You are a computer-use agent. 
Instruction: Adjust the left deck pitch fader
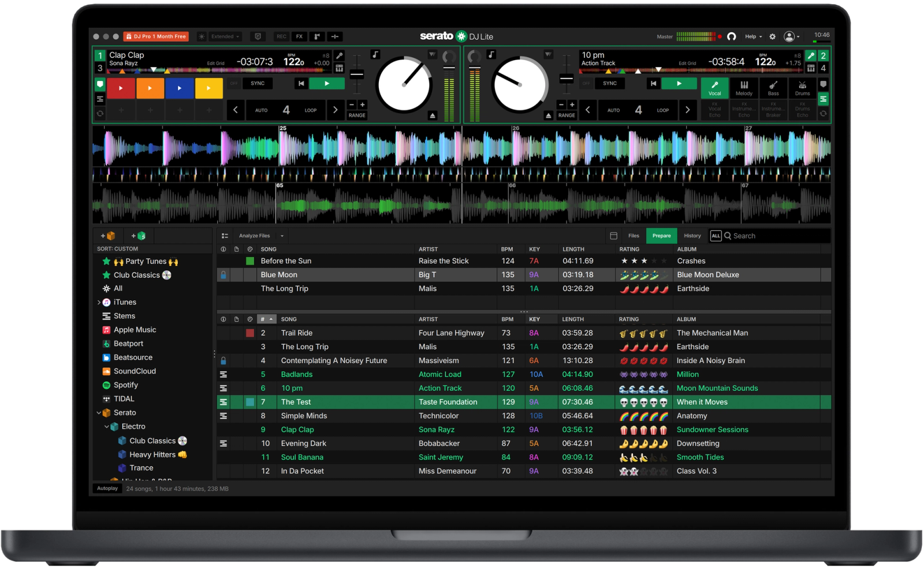pyautogui.click(x=356, y=74)
